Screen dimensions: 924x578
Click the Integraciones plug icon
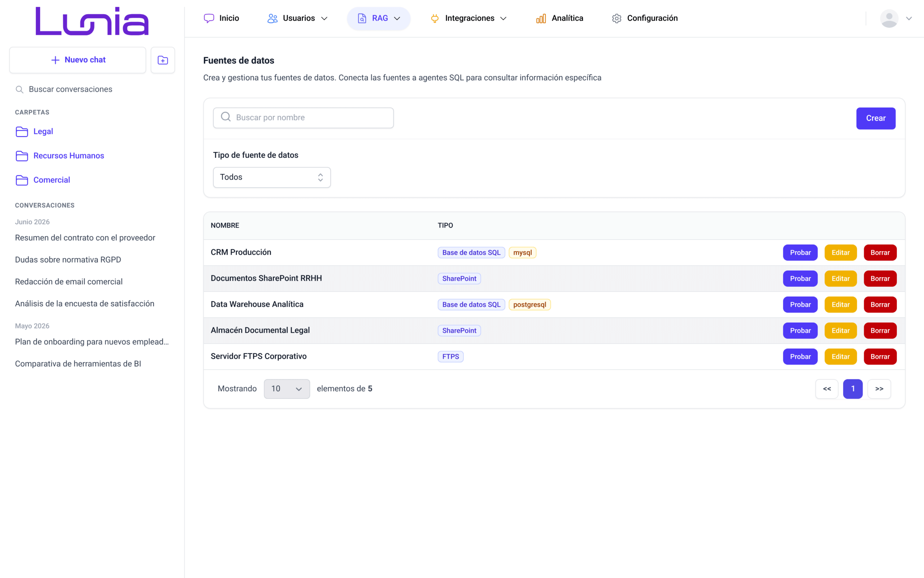tap(435, 18)
